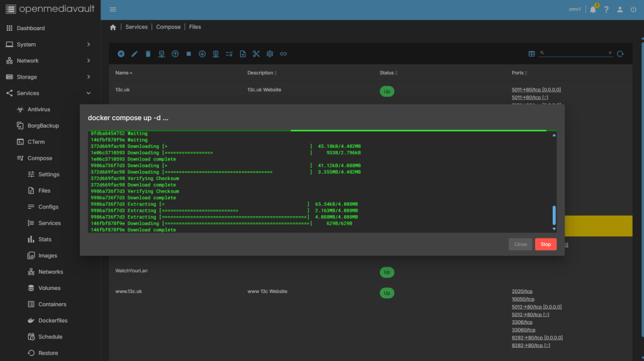Screen dimensions: 644x361
Task: Sort table by Ports column
Action: point(519,73)
